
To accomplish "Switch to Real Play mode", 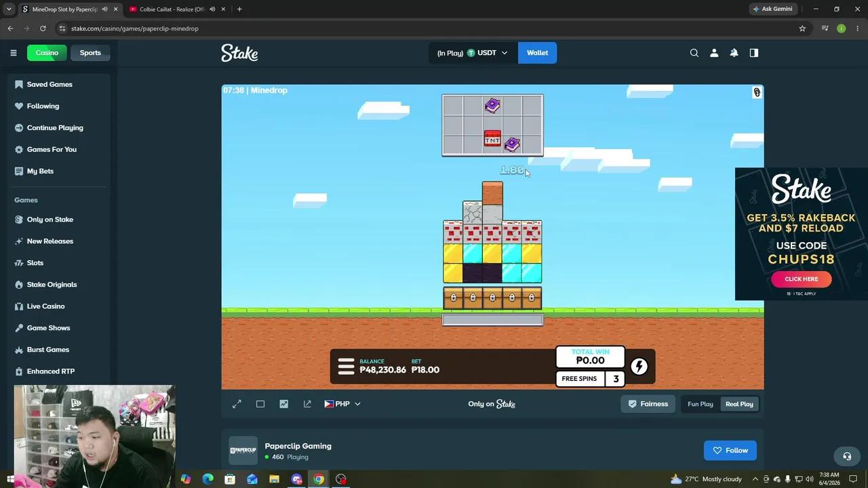I will (739, 404).
